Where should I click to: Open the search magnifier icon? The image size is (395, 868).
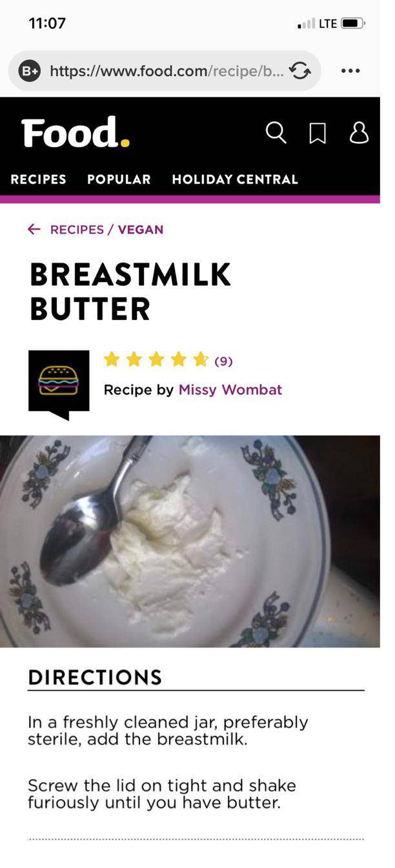pyautogui.click(x=276, y=133)
